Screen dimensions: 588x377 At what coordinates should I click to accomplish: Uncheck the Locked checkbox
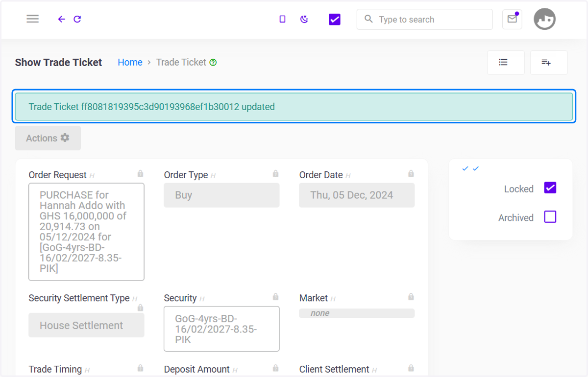pos(550,188)
